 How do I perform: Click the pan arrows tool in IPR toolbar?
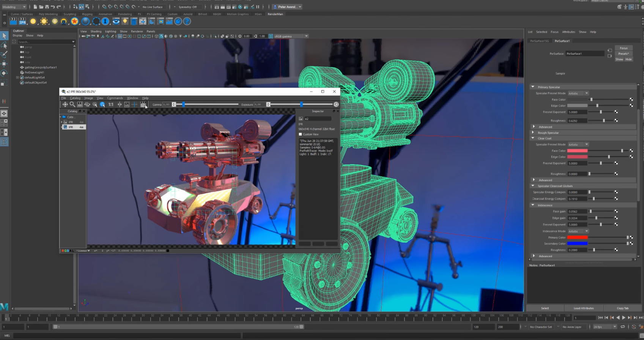click(65, 104)
